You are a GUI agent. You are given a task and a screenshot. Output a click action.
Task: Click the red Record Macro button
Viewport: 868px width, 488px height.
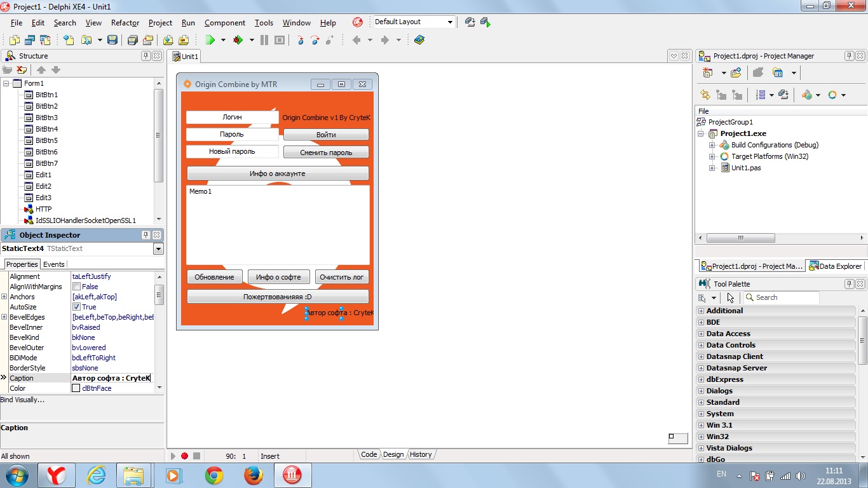tap(184, 456)
